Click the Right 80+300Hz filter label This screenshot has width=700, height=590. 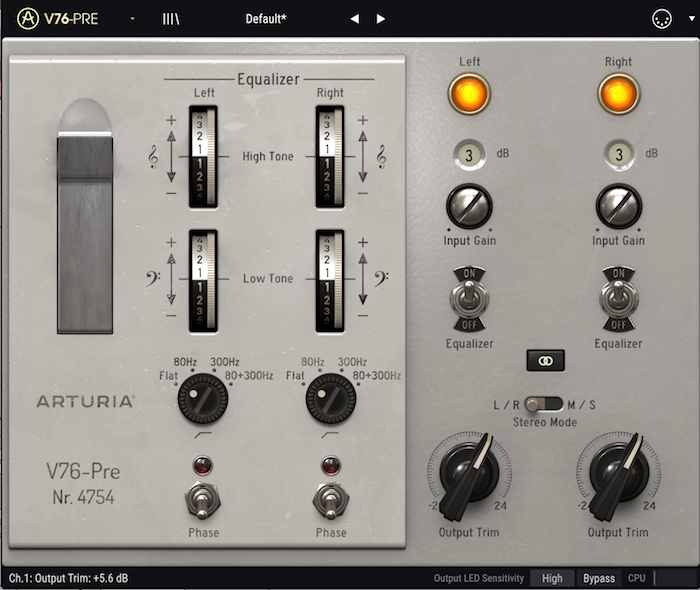pos(377,376)
